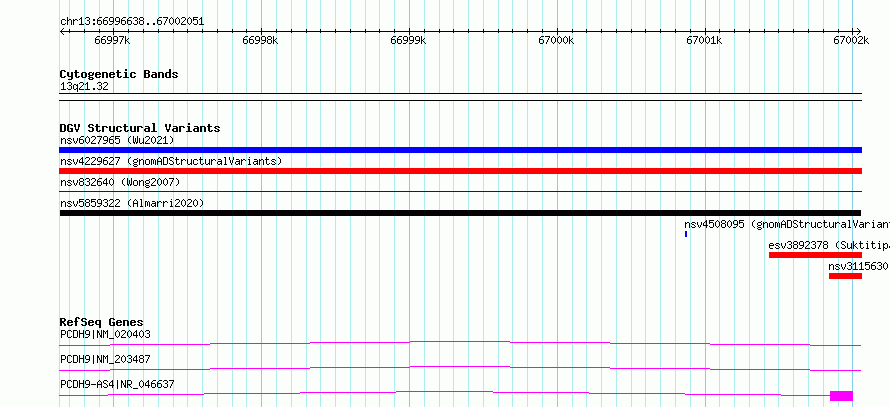890x407 pixels.
Task: Click the right arrowhead of the coordinate ruler
Action: pyautogui.click(x=858, y=32)
